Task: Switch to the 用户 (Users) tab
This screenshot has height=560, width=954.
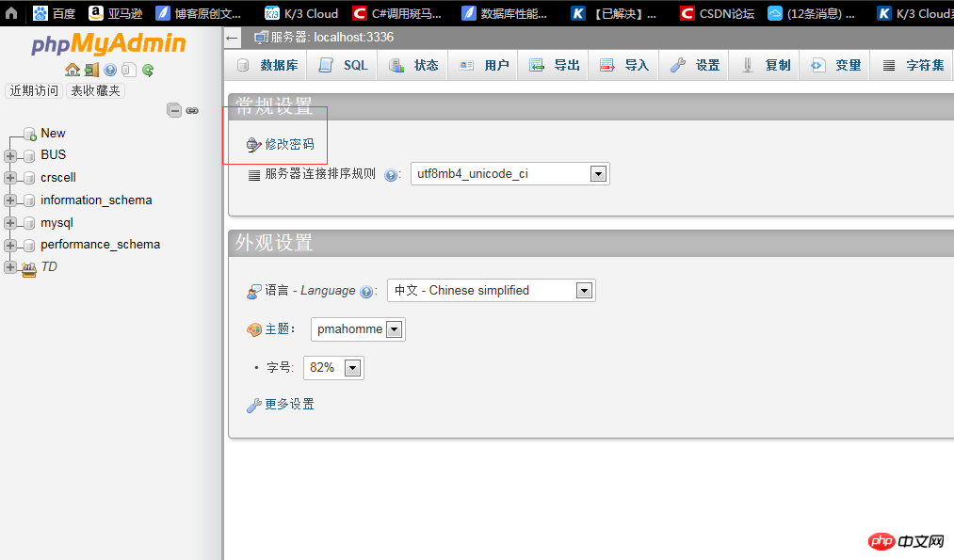Action: pos(483,64)
